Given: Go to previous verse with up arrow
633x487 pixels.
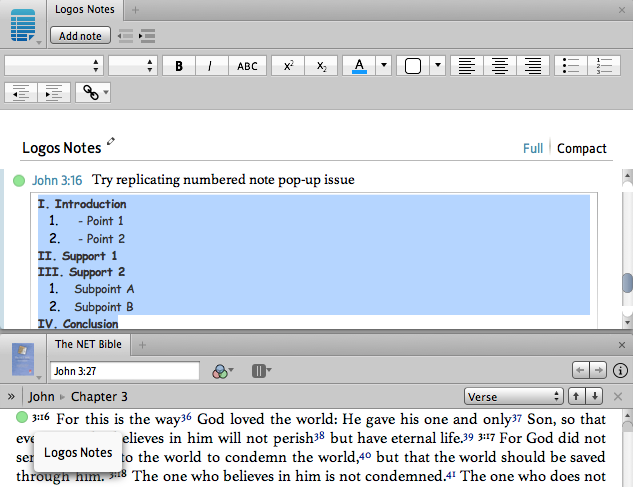Looking at the screenshot, I should point(576,397).
